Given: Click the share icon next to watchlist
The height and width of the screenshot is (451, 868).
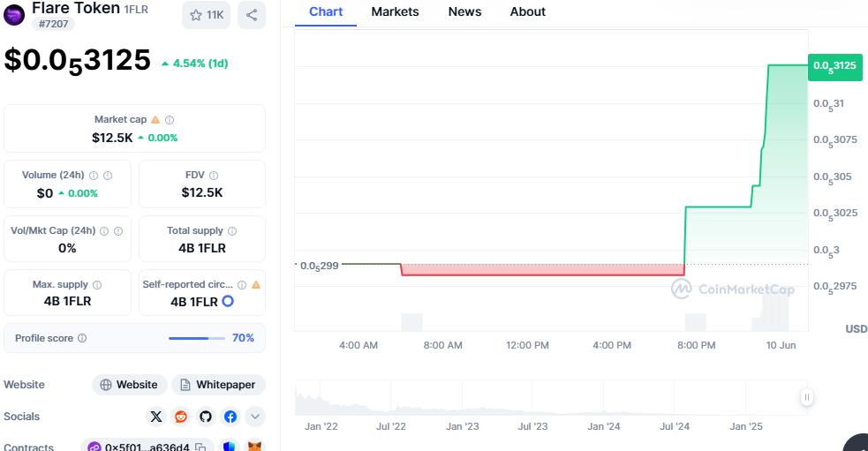Looking at the screenshot, I should click(252, 15).
